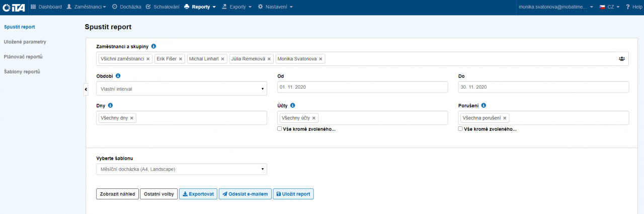Open the CZ language dropdown

[x=609, y=7]
